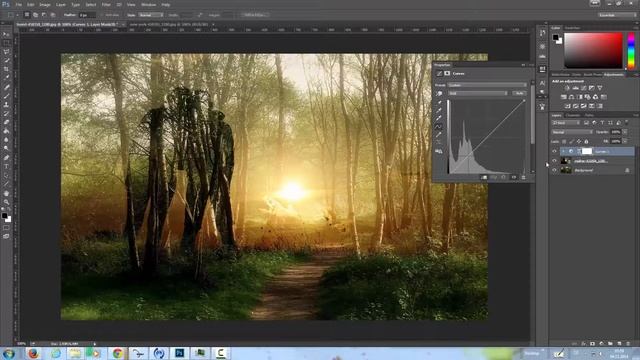Image resolution: width=640 pixels, height=360 pixels.
Task: Open marquee Style dropdown in options bar
Action: click(151, 15)
